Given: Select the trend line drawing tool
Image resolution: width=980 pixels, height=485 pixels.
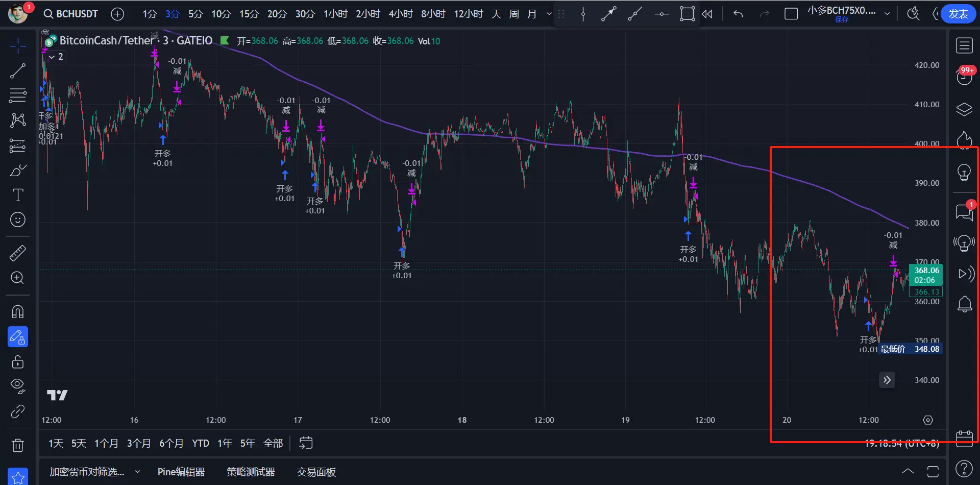Looking at the screenshot, I should (18, 71).
